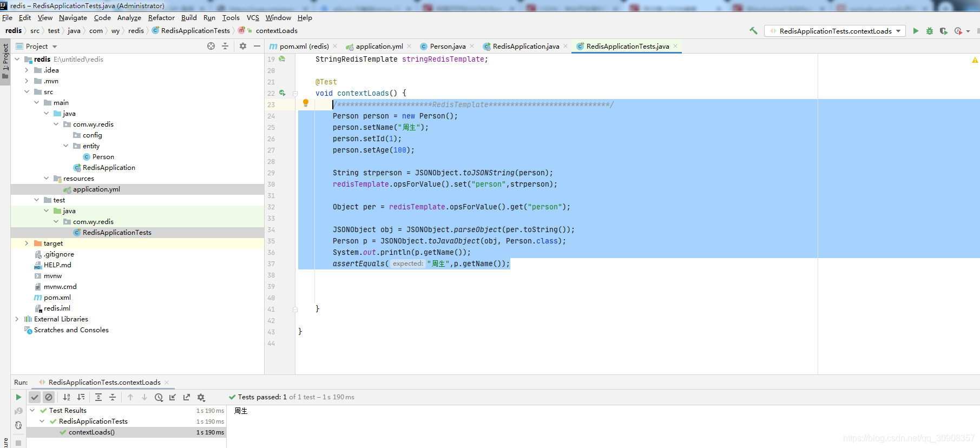980x448 pixels.
Task: Collapse All test results
Action: (x=113, y=397)
